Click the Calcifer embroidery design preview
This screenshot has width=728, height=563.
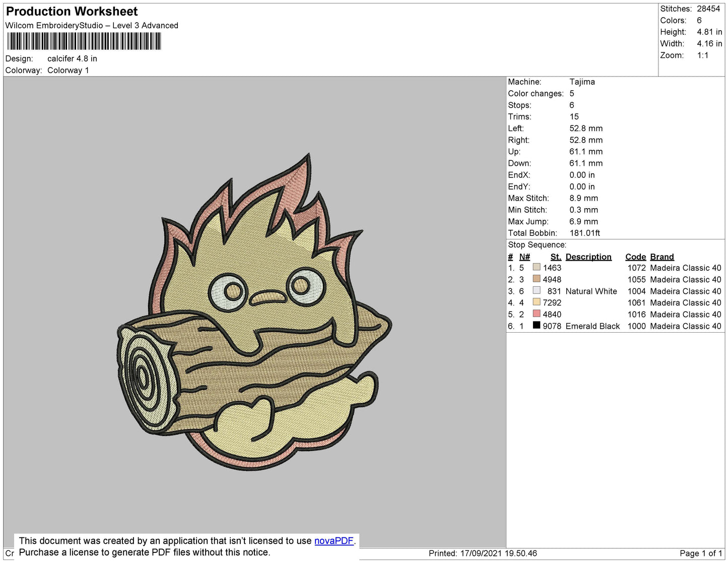tap(254, 312)
